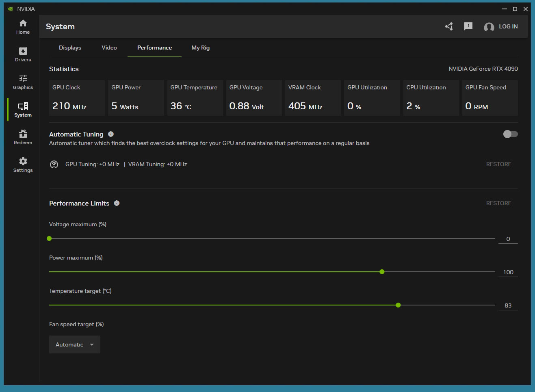Open the Graphics sliders icon
The width and height of the screenshot is (535, 392).
[x=23, y=78]
